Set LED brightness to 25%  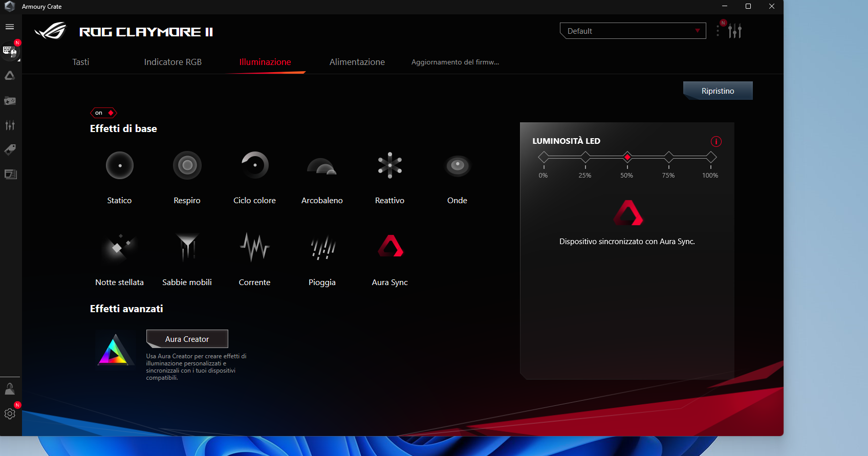[585, 157]
